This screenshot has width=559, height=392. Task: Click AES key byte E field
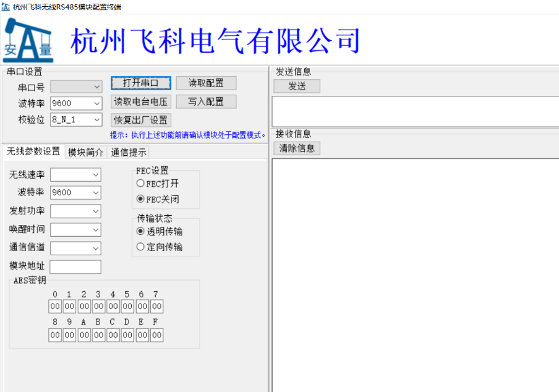pos(142,335)
